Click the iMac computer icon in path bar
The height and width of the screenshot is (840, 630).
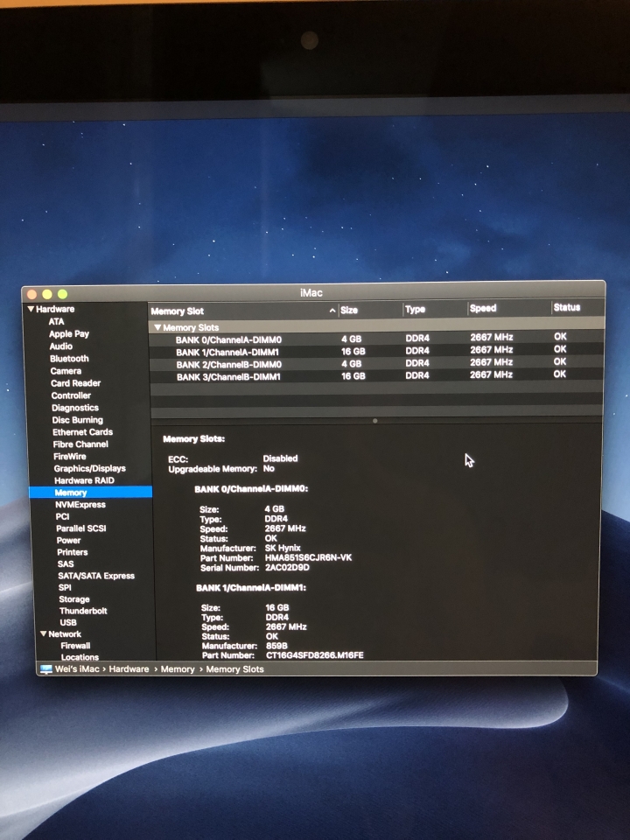[45, 669]
